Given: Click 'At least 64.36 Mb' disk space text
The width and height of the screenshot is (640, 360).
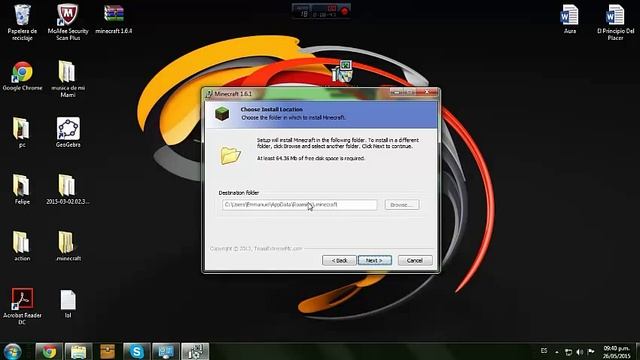Looking at the screenshot, I should pos(311,158).
